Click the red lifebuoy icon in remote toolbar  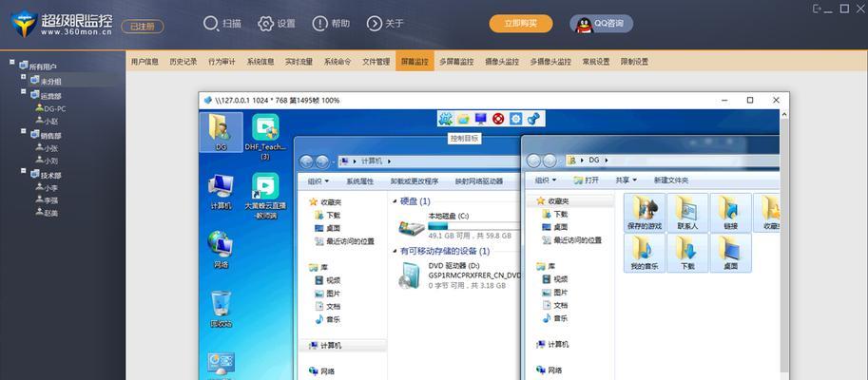pos(498,119)
